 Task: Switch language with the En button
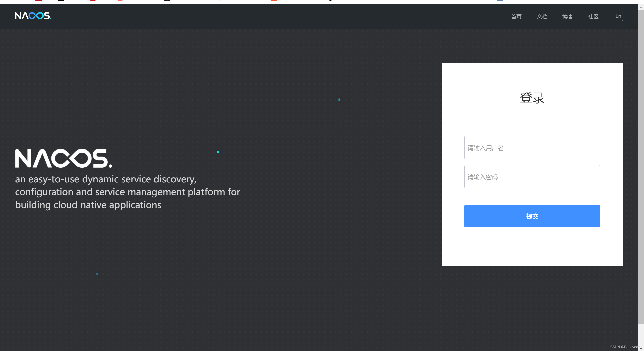[618, 16]
